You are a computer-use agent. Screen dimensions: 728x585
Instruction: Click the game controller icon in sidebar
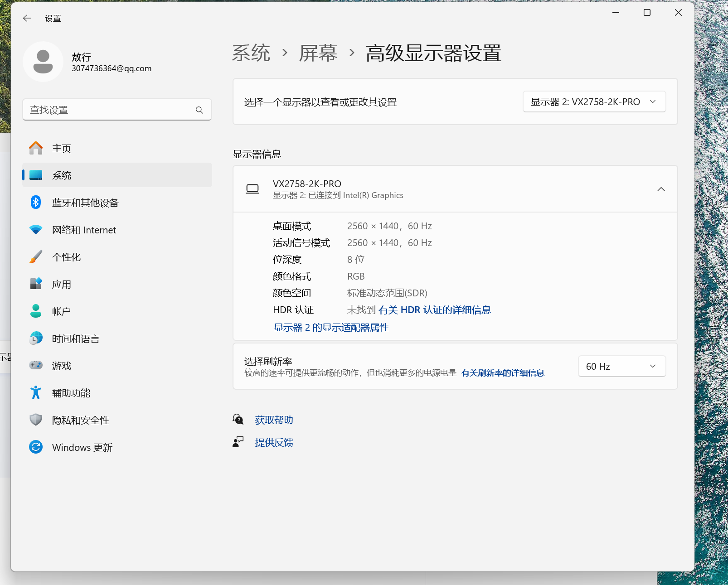36,365
